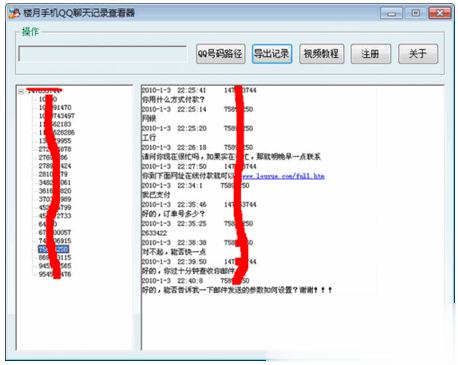Click the 注册 register button

[x=371, y=54]
